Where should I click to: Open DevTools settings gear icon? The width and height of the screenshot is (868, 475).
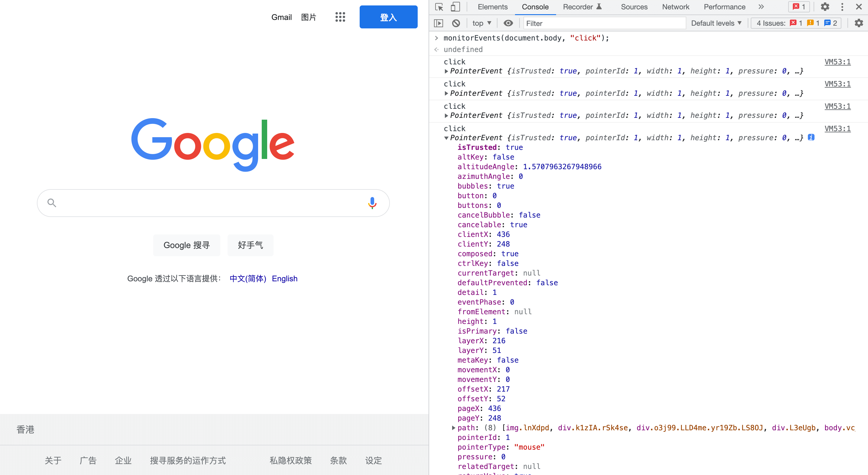point(824,7)
